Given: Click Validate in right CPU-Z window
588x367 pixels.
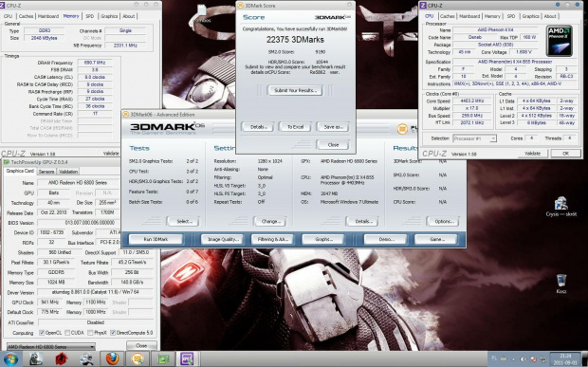Looking at the screenshot, I should point(532,154).
